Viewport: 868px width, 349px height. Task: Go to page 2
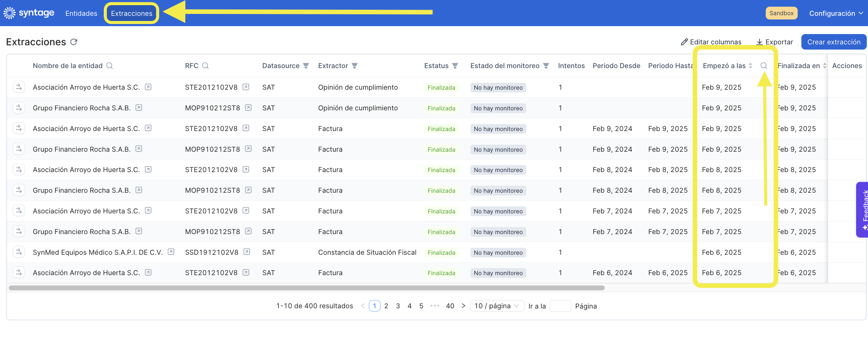click(x=386, y=306)
